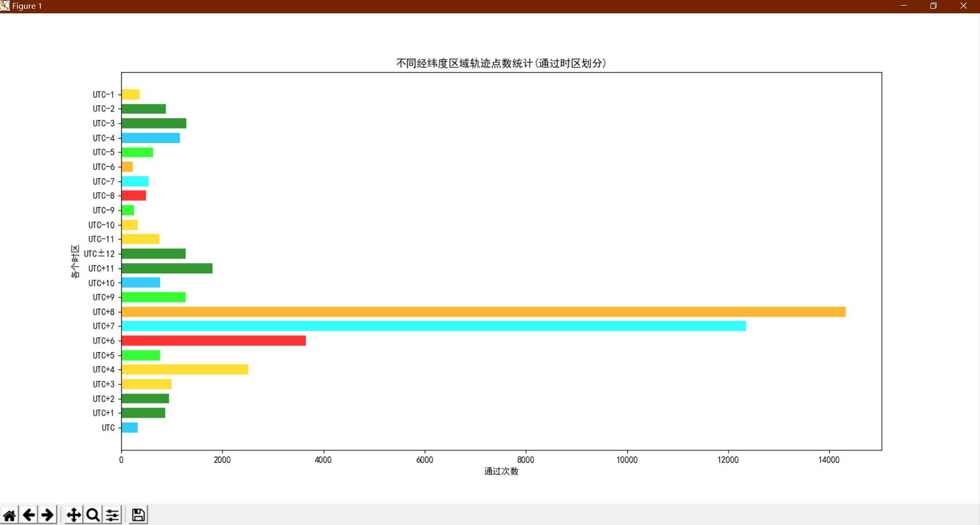Click the Figure 1 window icon
Image resolution: width=980 pixels, height=525 pixels.
[5, 6]
